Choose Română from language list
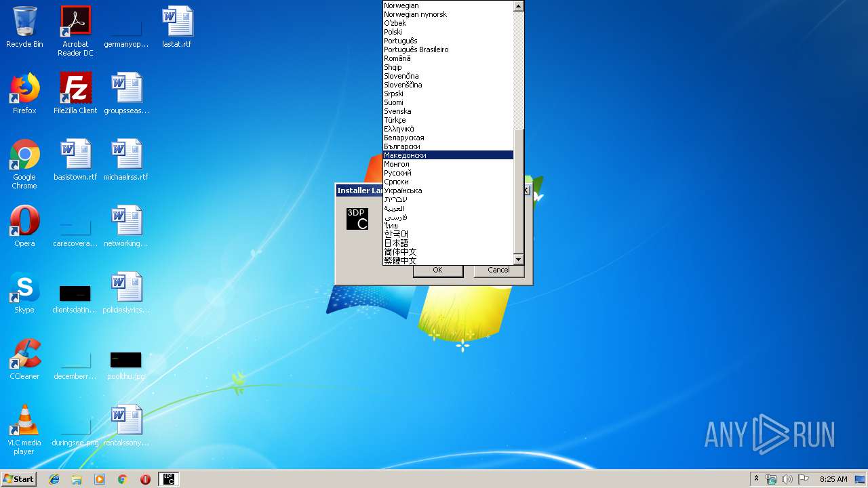The image size is (868, 488). click(x=448, y=58)
